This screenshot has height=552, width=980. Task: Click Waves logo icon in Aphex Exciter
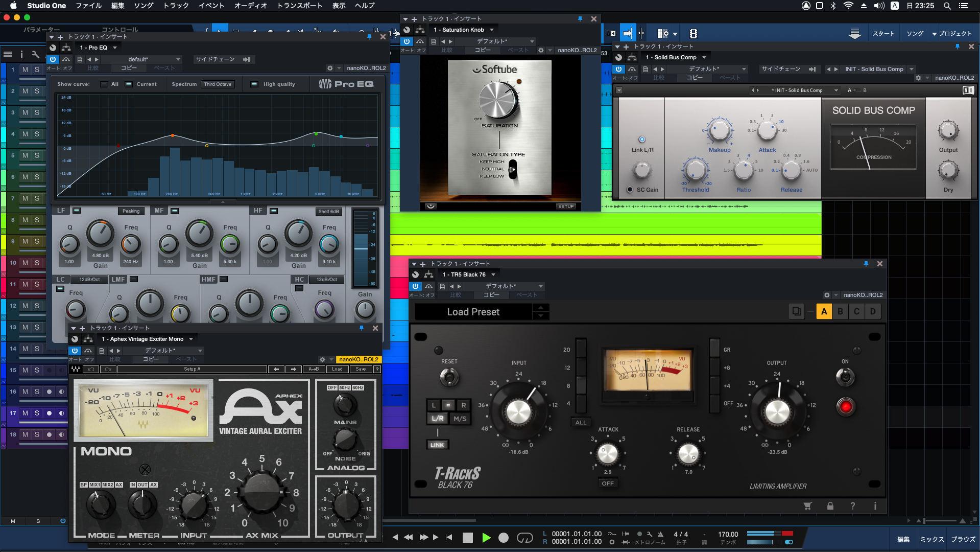(x=76, y=369)
